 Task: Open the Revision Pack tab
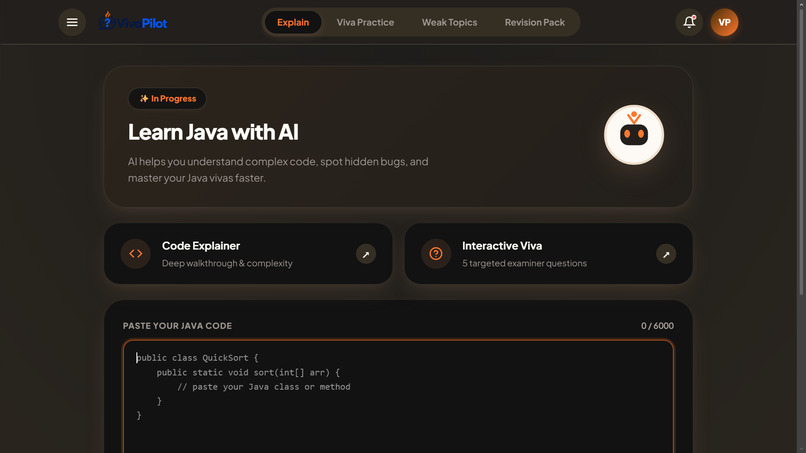point(535,22)
